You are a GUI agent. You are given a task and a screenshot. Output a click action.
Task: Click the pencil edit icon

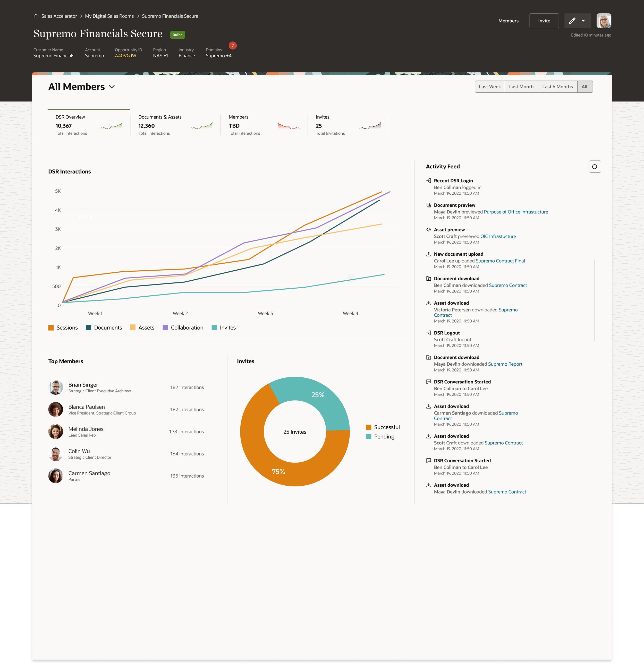[572, 21]
